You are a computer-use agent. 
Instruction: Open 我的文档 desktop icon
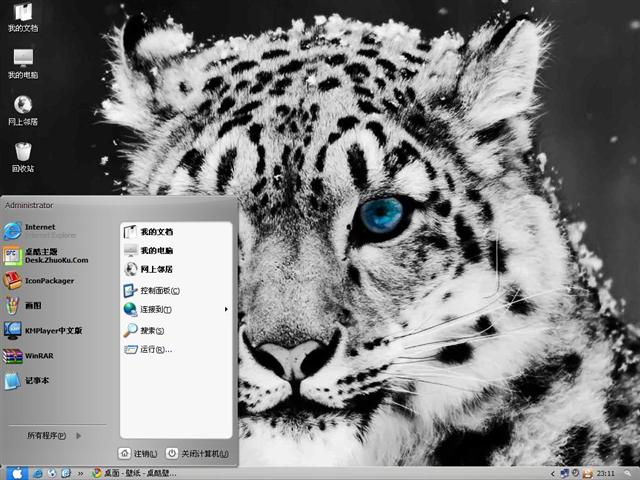coord(23,17)
